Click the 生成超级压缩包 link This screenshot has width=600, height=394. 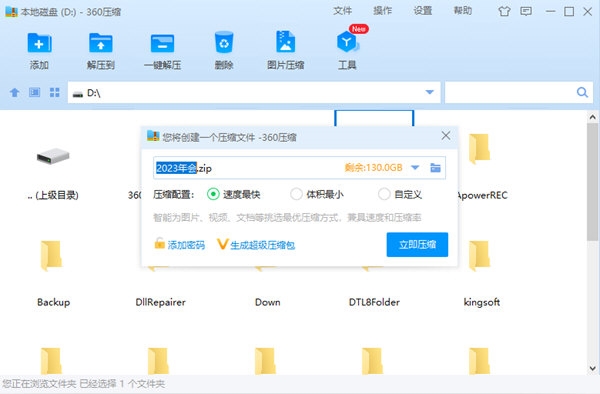262,245
